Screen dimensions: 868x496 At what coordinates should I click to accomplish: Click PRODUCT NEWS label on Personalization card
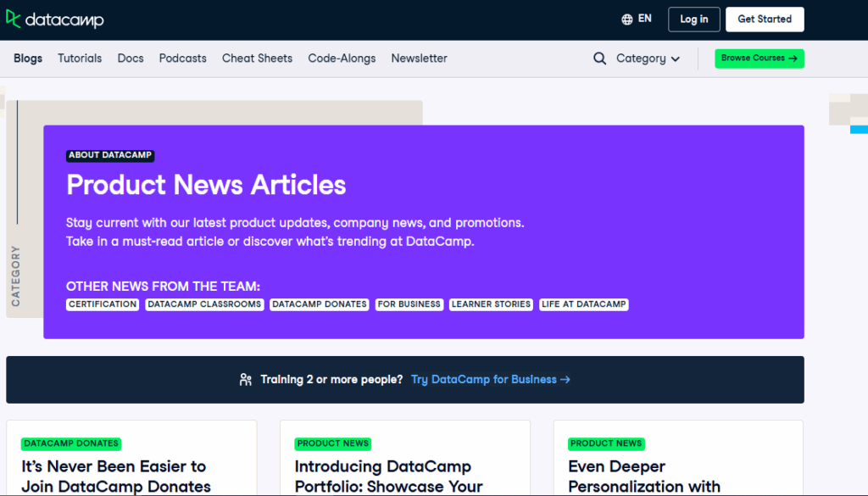(606, 443)
